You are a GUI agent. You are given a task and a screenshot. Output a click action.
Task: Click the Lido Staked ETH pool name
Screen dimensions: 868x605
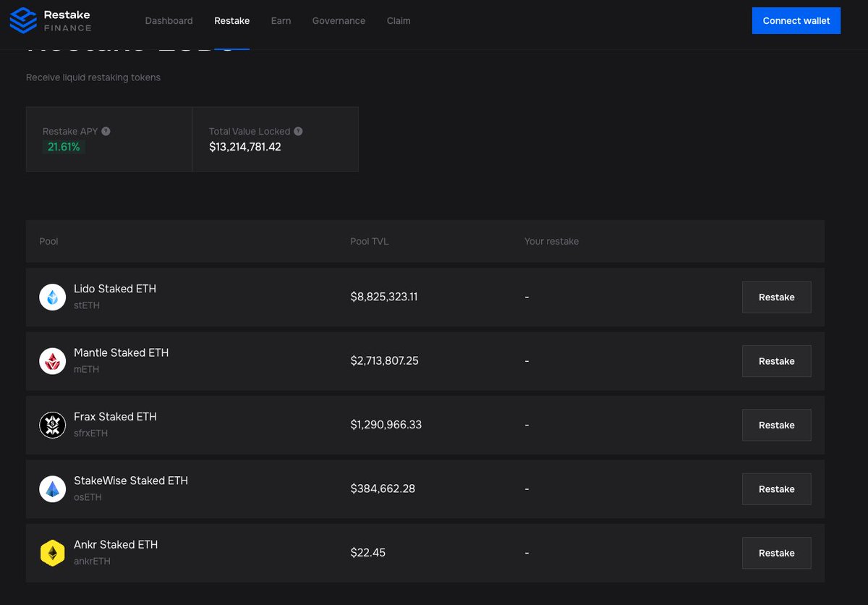[115, 289]
